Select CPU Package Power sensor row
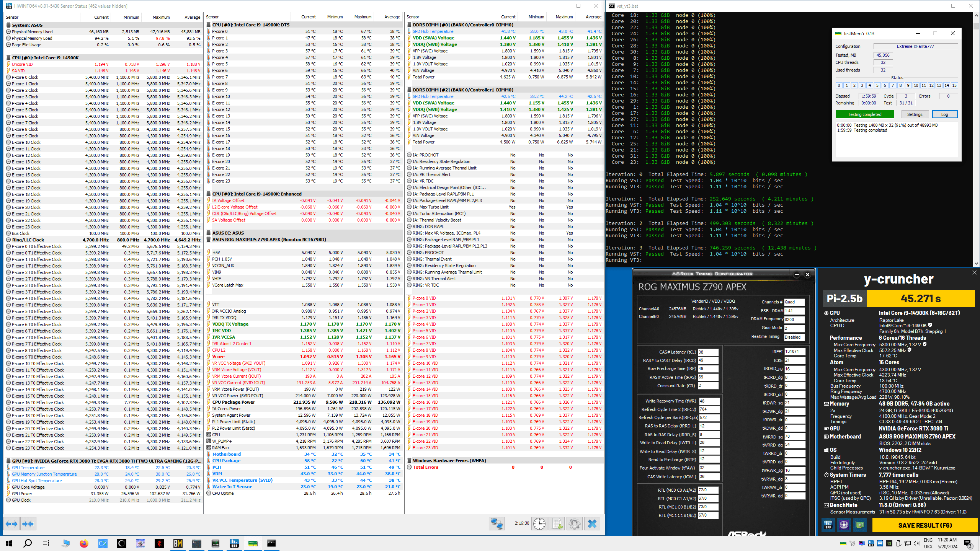The image size is (980, 551). tap(303, 402)
